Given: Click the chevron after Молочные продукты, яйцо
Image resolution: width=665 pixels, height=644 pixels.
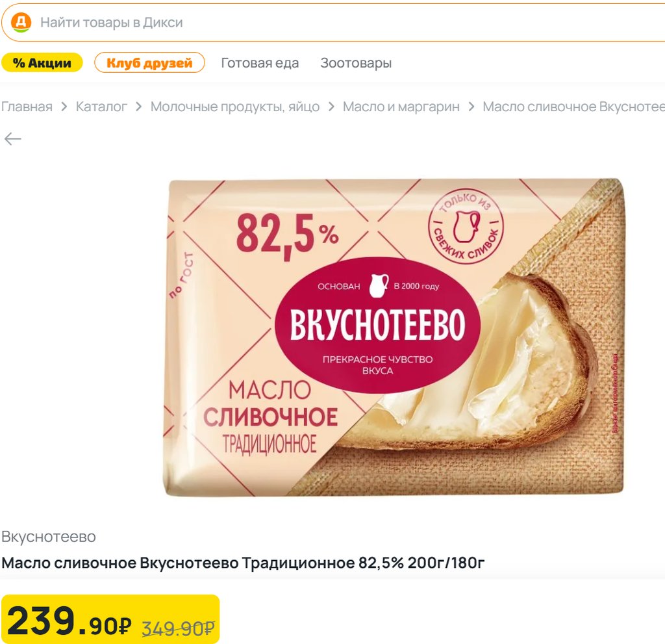Looking at the screenshot, I should [x=331, y=107].
